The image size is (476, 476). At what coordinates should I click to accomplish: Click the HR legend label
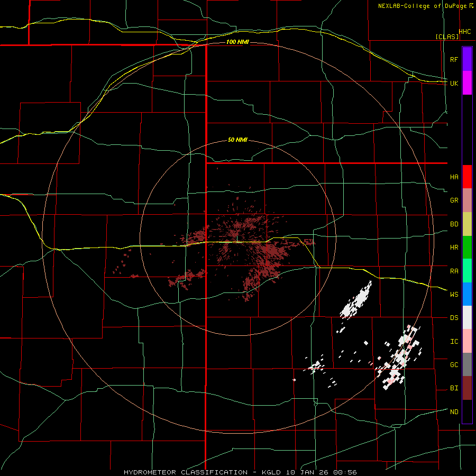pos(454,248)
